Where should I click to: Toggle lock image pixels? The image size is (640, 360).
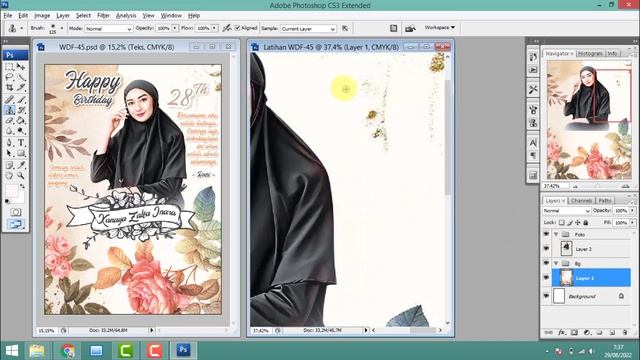click(570, 222)
